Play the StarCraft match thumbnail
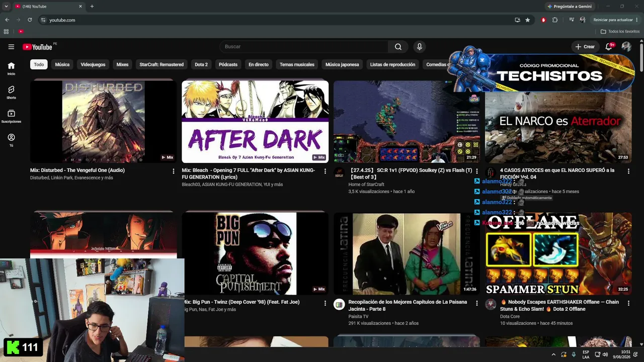The height and width of the screenshot is (362, 644). tap(407, 121)
